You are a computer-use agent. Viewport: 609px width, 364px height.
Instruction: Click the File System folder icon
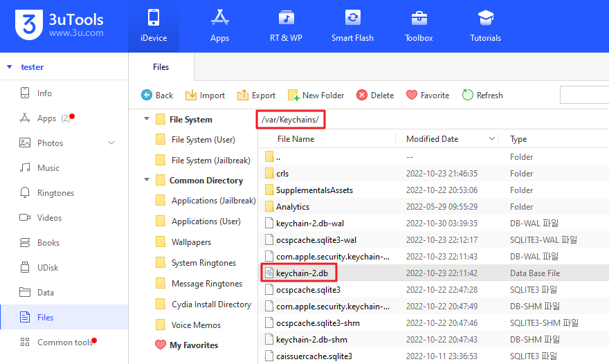(x=160, y=119)
